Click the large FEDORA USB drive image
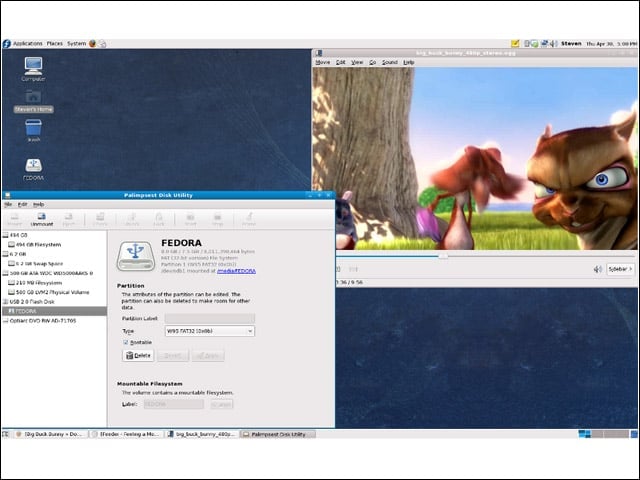Viewport: 640px width, 480px height. 136,256
